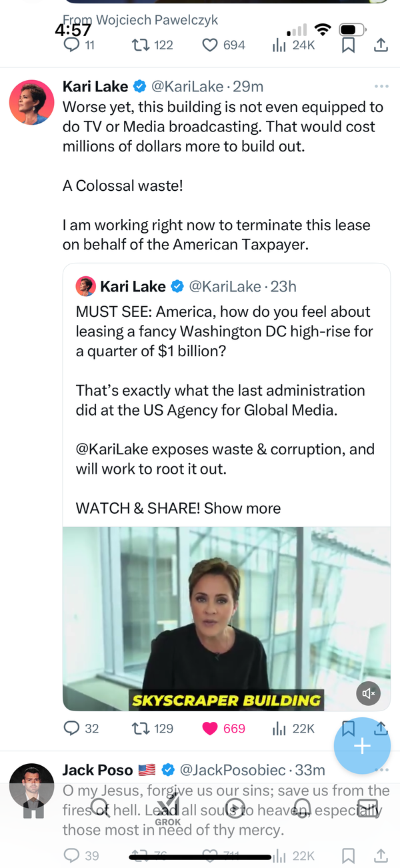Screen dimensions: 400x868
Task: Open the Notifications bell tab
Action: (303, 809)
